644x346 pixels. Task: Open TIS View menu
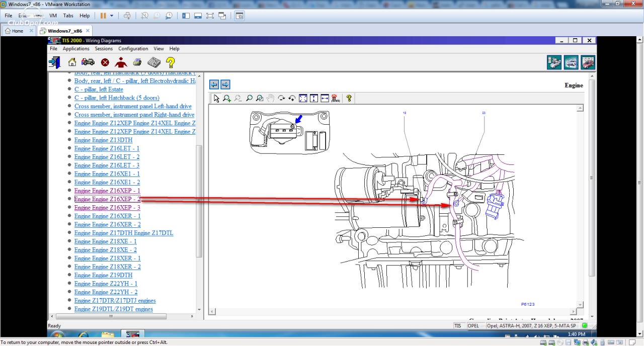point(158,49)
